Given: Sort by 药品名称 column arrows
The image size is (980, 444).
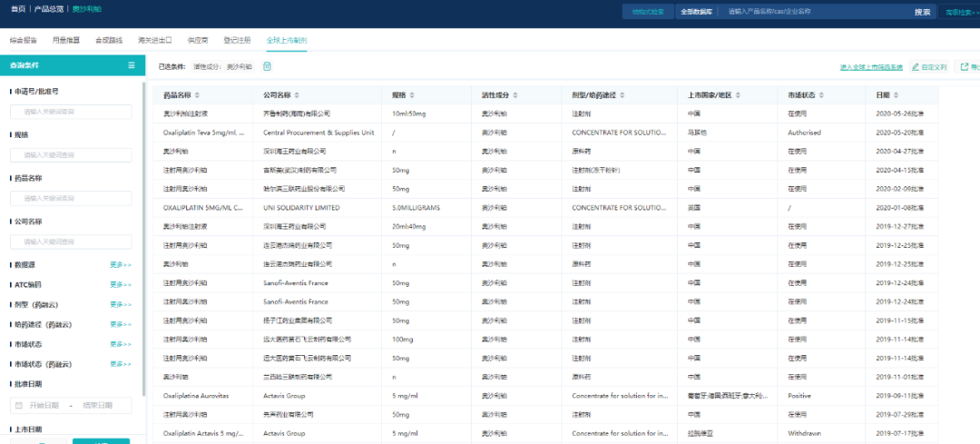Looking at the screenshot, I should click(x=197, y=95).
